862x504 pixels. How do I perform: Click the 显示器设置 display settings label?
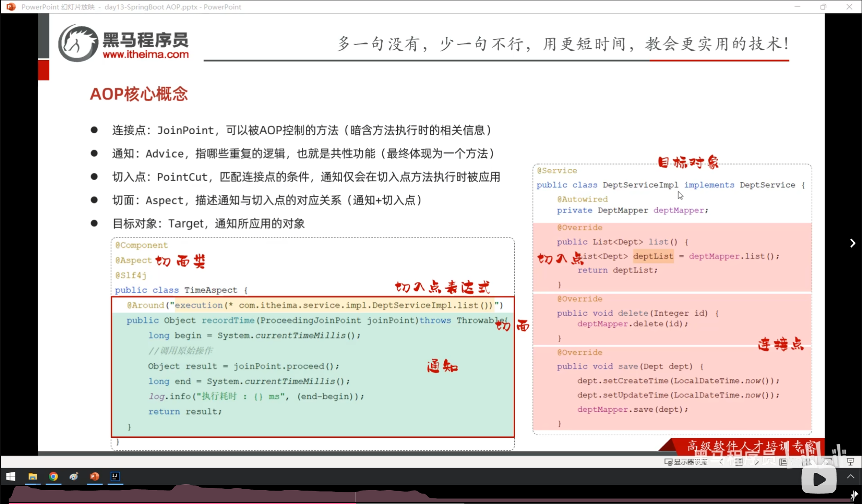coord(690,462)
